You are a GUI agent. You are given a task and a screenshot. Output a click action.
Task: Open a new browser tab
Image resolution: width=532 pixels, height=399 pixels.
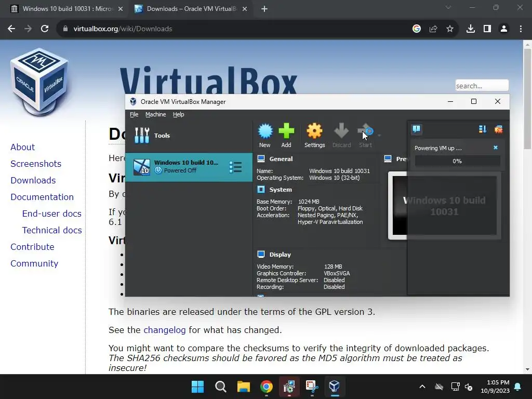[x=264, y=9]
